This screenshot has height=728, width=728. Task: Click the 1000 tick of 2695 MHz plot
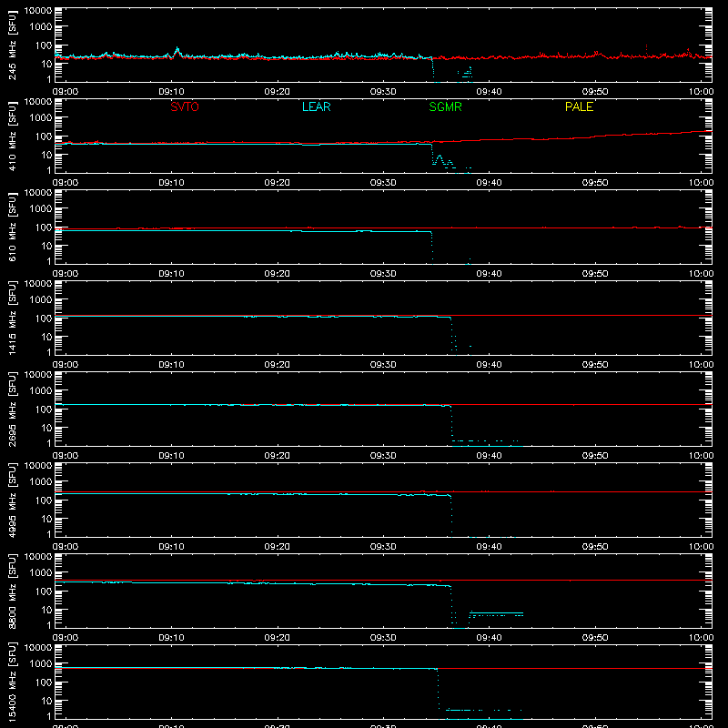click(x=41, y=391)
